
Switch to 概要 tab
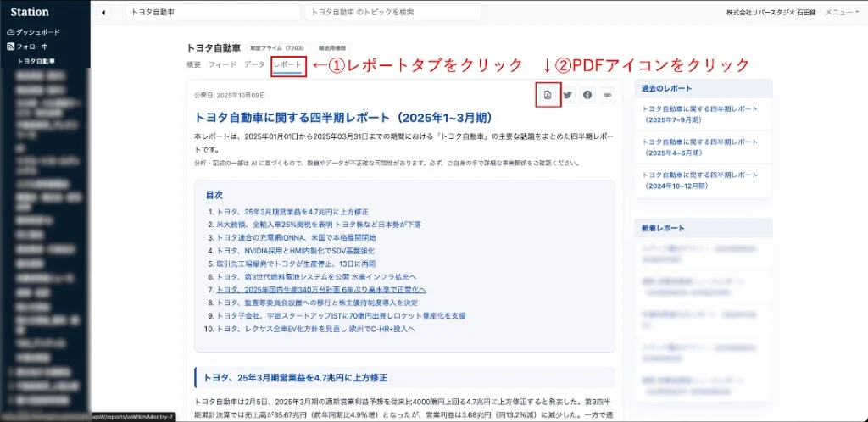point(194,64)
